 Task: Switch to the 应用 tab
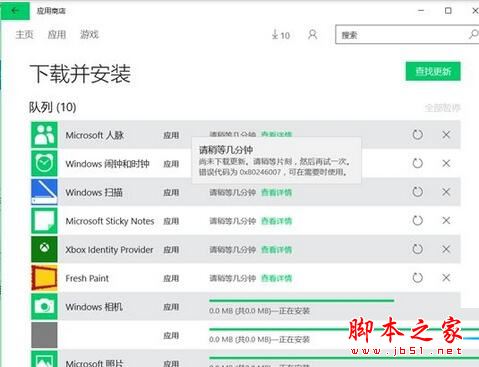click(x=57, y=34)
